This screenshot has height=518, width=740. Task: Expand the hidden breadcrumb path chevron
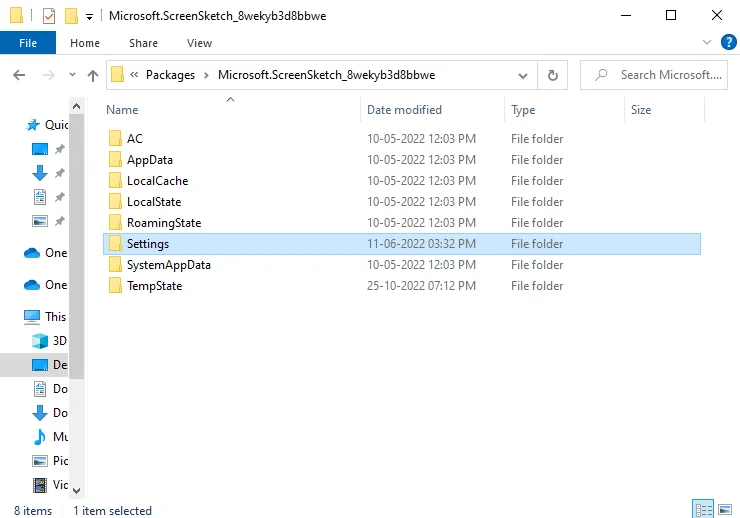click(x=134, y=75)
